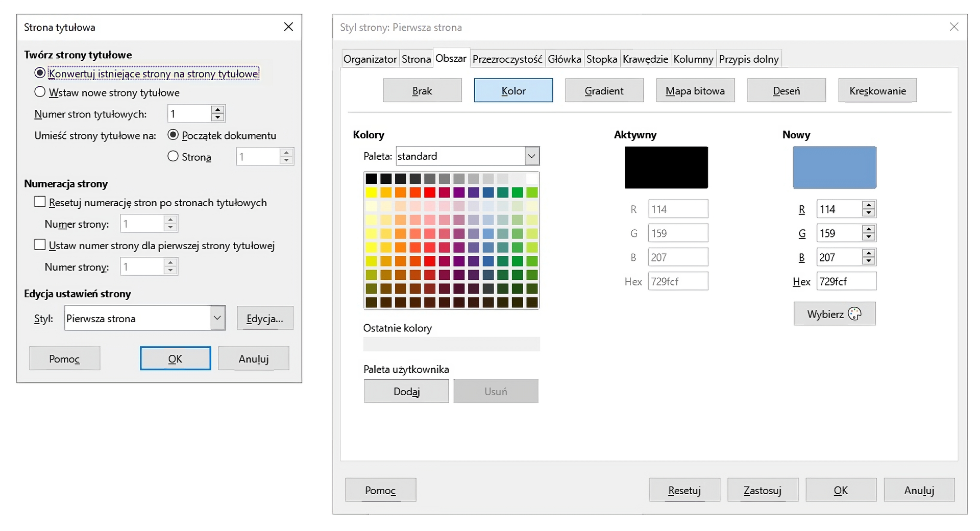The width and height of the screenshot is (980, 531).
Task: Close the Styl strony dialog
Action: pos(954,27)
